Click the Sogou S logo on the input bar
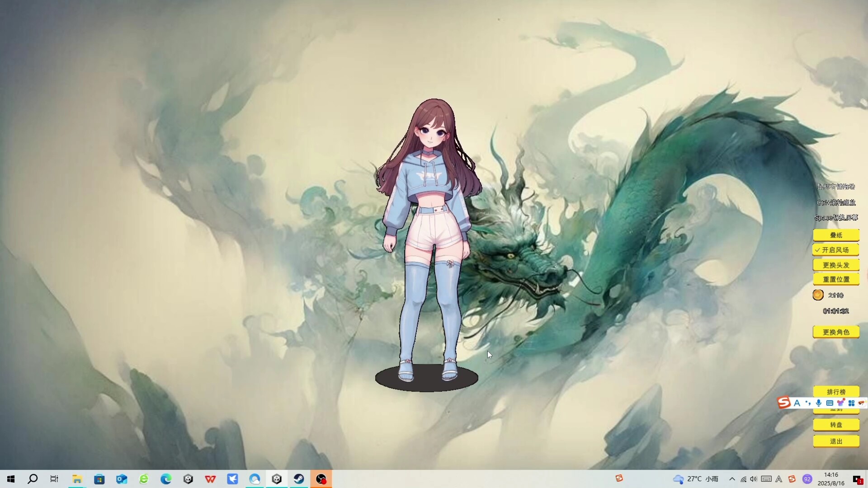Viewport: 868px width, 488px height. [x=783, y=403]
